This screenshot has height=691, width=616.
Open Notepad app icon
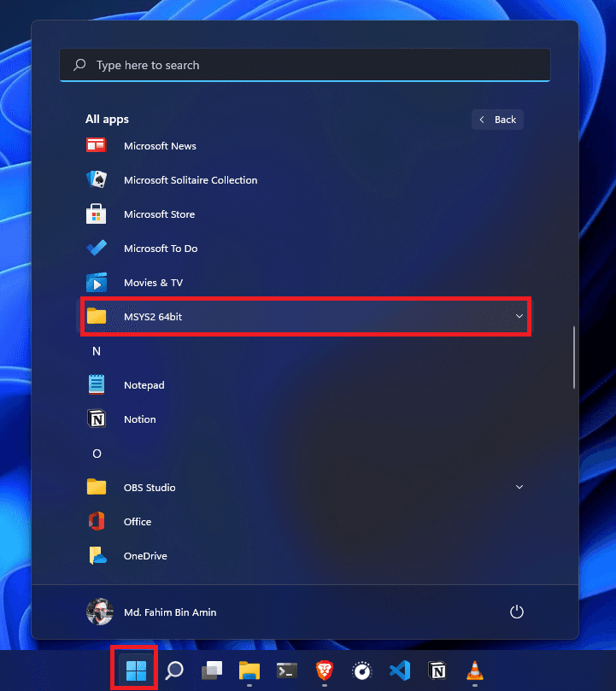tap(97, 384)
